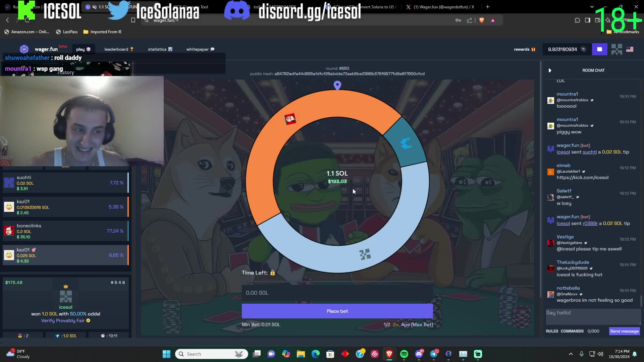This screenshot has width=644, height=362.
Task: Show hidden system tray icons
Action: click(571, 354)
